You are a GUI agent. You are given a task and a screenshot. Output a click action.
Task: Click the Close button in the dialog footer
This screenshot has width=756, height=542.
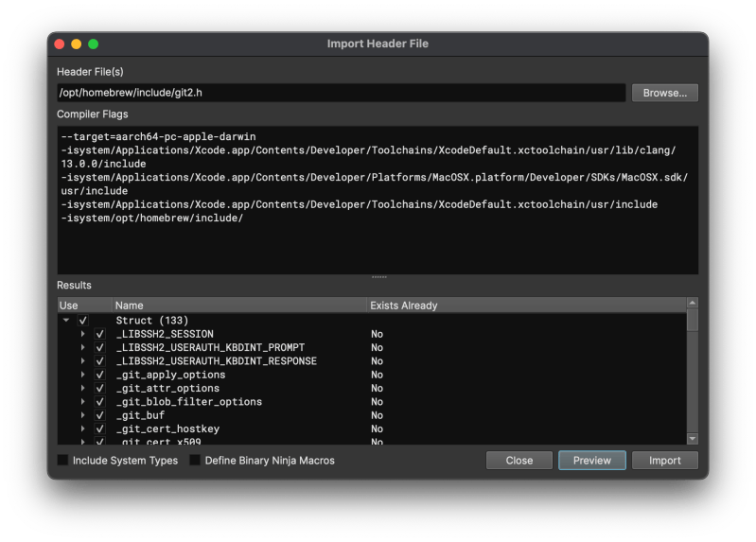(519, 460)
